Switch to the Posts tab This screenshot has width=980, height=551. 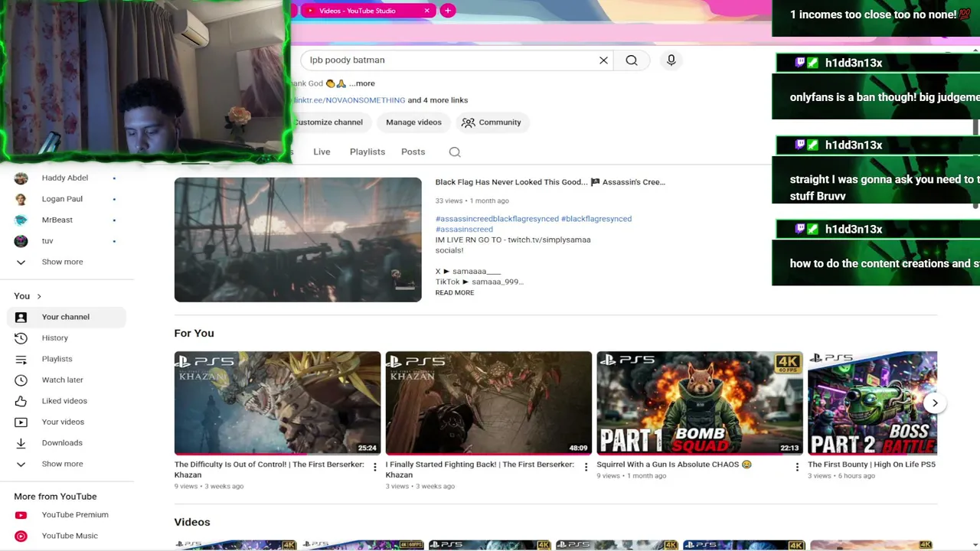tap(413, 152)
